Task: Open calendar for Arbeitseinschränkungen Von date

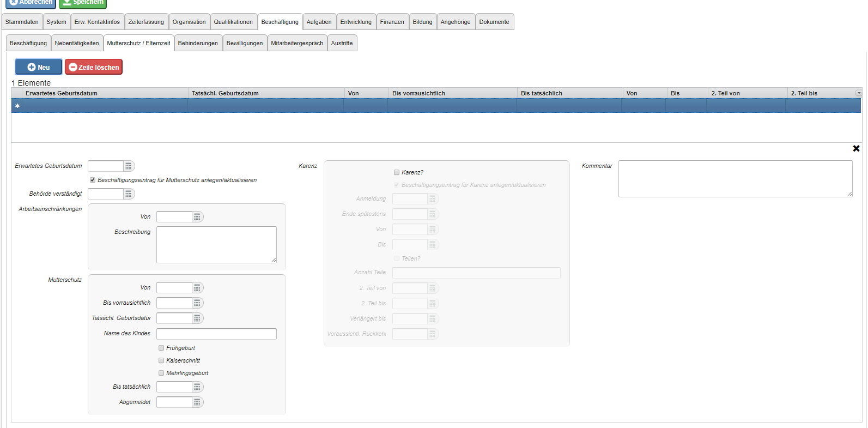Action: pos(197,217)
